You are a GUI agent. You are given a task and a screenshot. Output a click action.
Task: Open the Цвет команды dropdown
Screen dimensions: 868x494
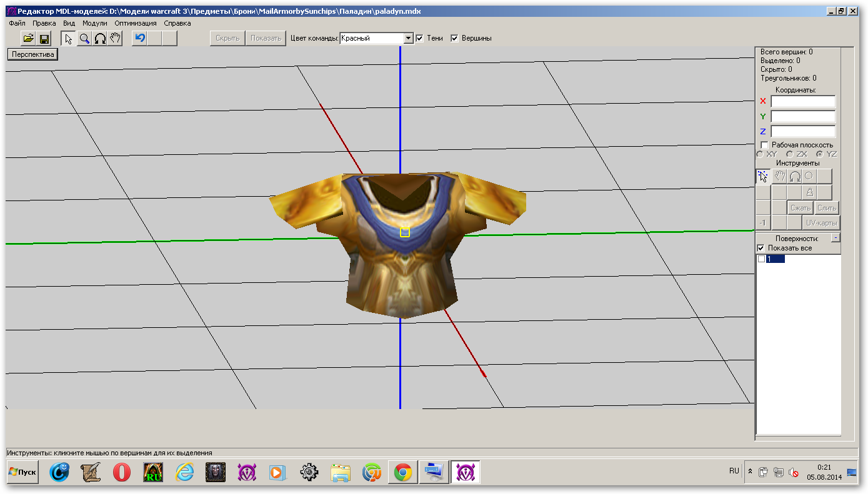coord(409,38)
